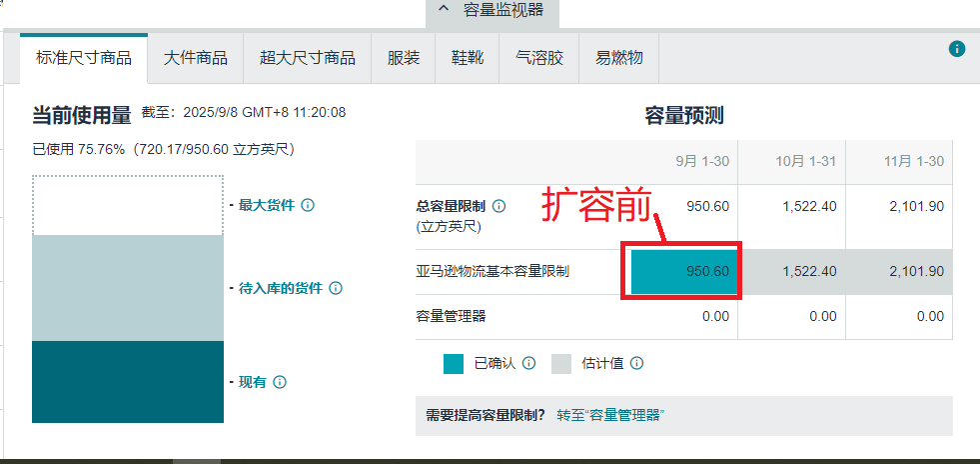Open the 超大尺寸商品 tab

[x=307, y=58]
